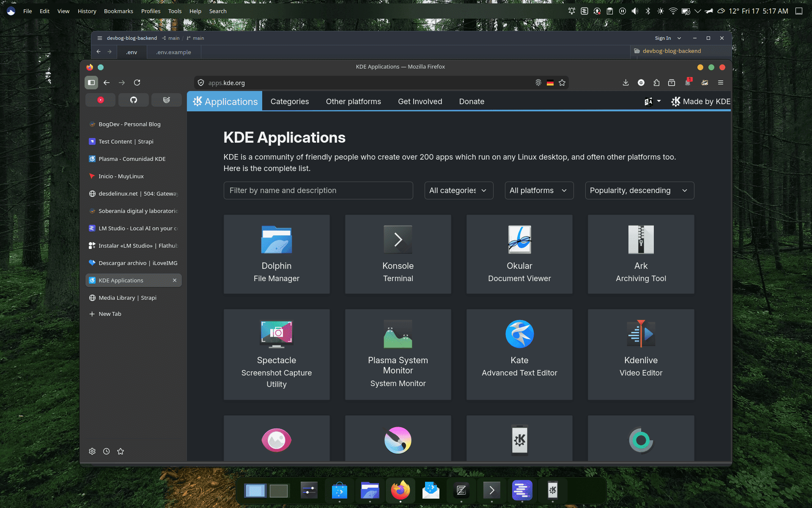Screen dimensions: 812x508
Task: Close the KDE Applications tab
Action: click(x=175, y=280)
